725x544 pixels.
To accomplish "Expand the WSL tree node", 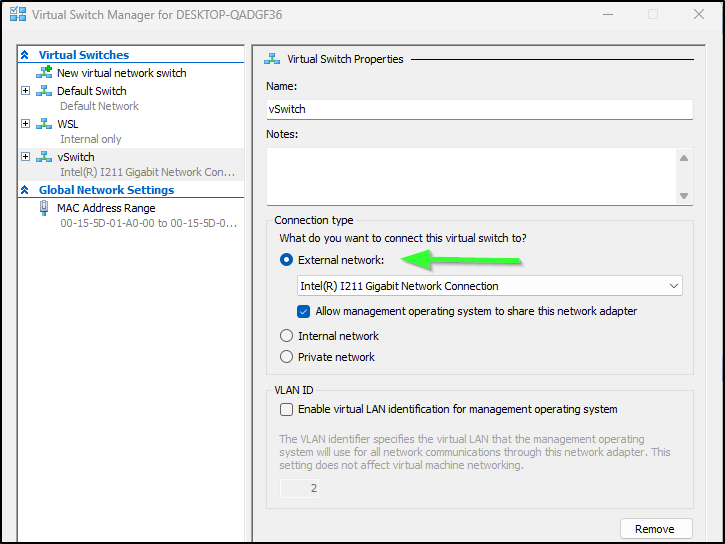I will click(25, 123).
